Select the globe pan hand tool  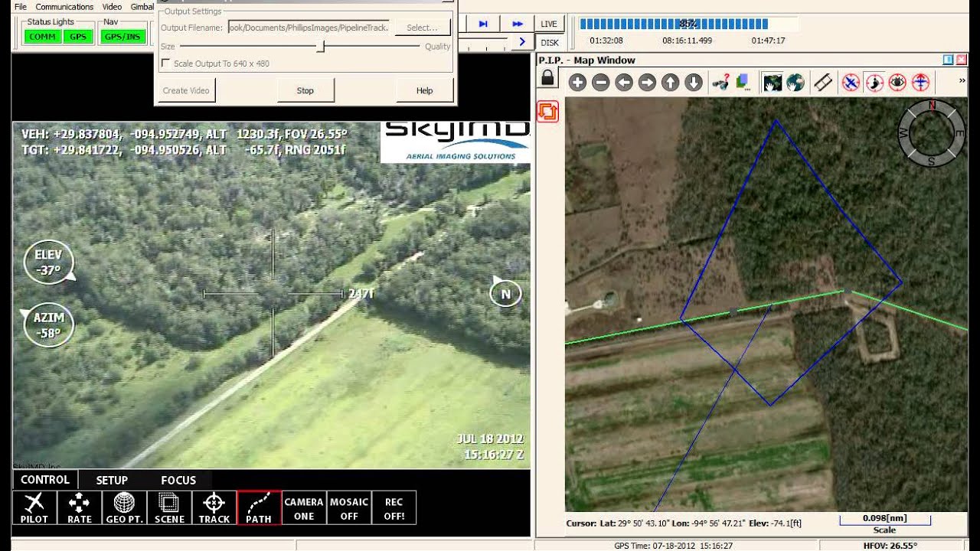795,83
